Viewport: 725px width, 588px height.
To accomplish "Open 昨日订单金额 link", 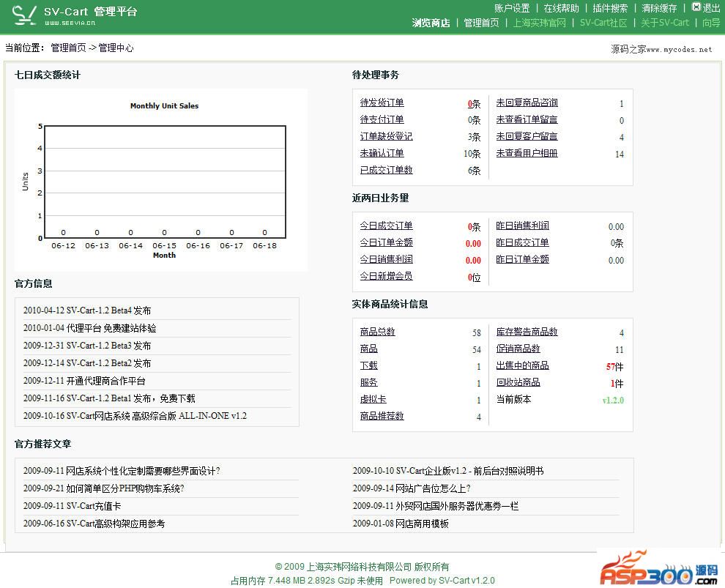I will pyautogui.click(x=522, y=259).
